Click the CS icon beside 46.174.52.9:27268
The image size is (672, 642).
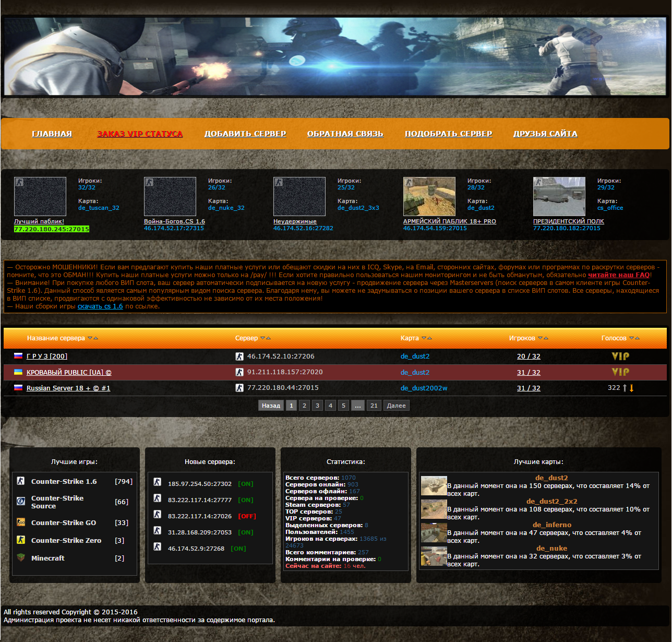(157, 546)
